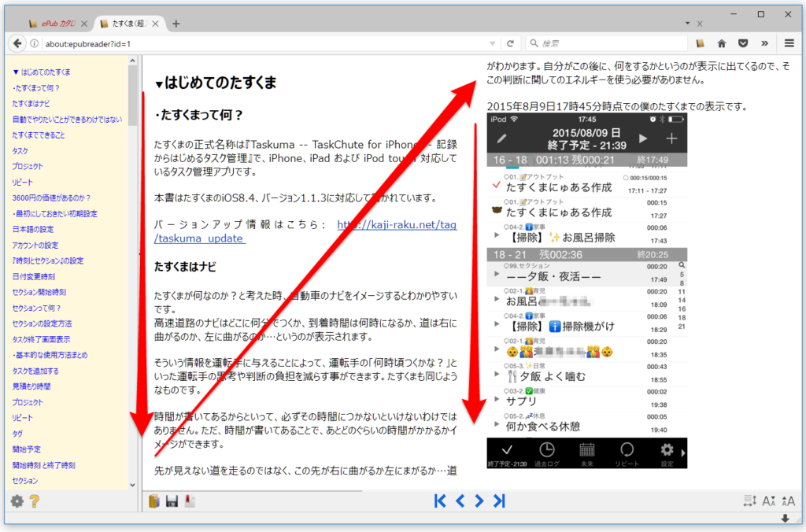Toggle the reading style line-spacing icon
Image resolution: width=806 pixels, height=532 pixels.
tap(750, 501)
